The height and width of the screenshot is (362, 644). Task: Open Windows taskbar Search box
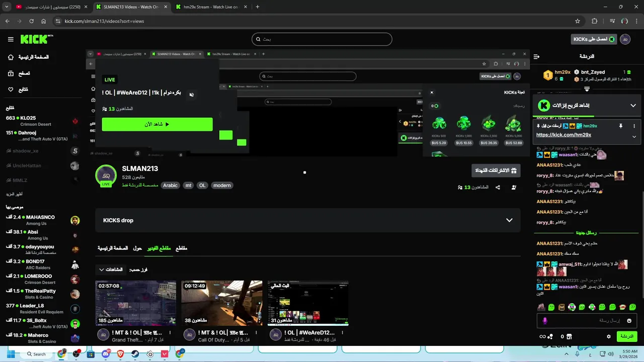tap(36, 354)
